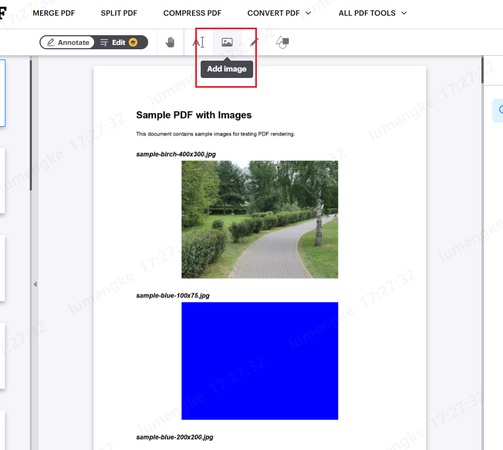Collapse the thumbnail sidebar arrow
Image resolution: width=503 pixels, height=450 pixels.
35,284
